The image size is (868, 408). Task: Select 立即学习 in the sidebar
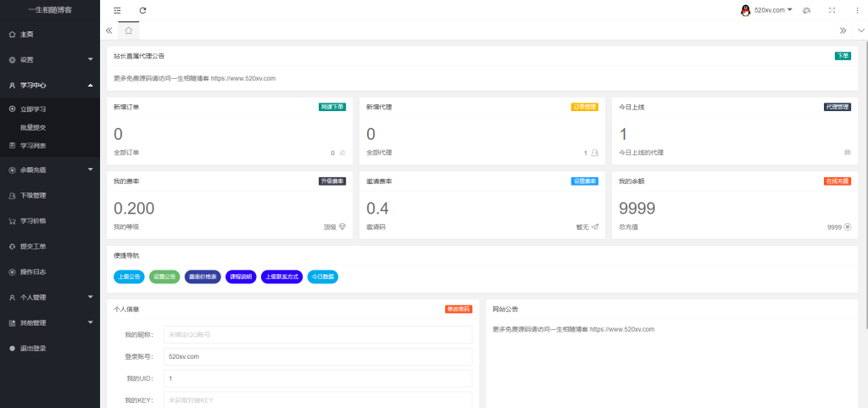point(33,109)
